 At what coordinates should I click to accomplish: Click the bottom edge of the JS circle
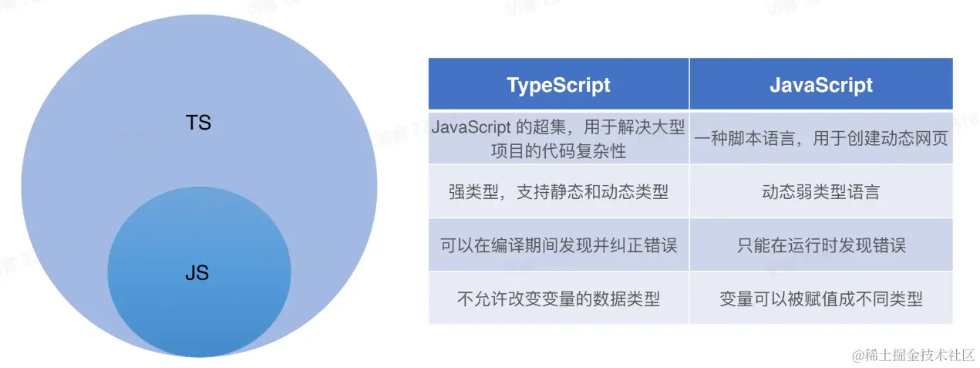coord(199,356)
